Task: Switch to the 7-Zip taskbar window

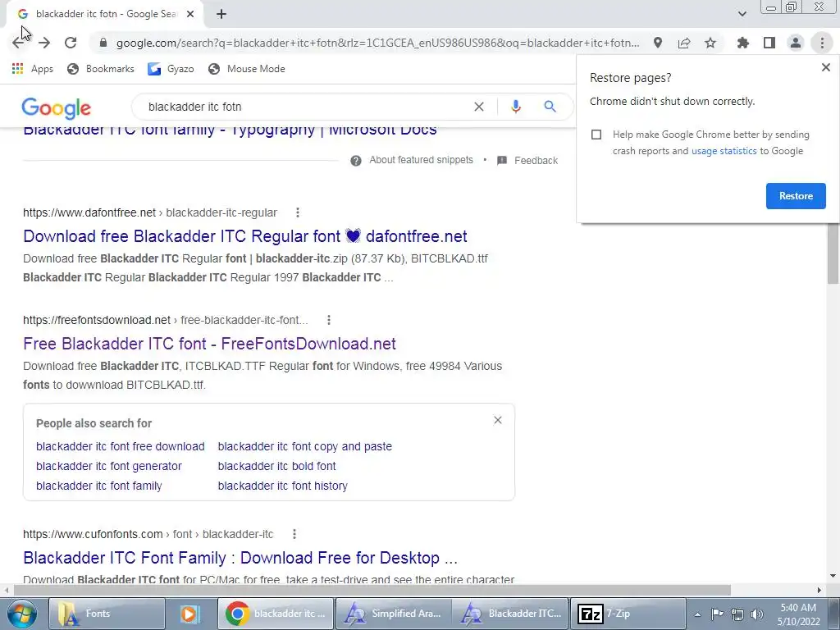Action: 628,614
